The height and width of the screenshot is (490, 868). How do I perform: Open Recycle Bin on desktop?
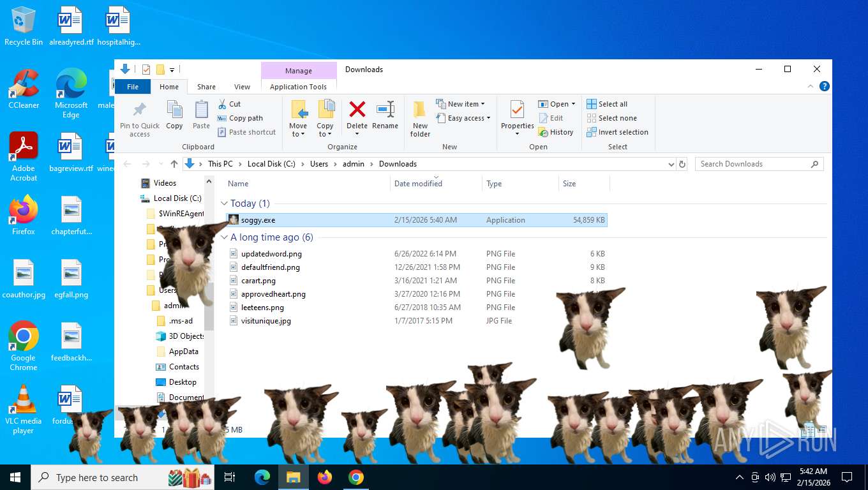pyautogui.click(x=24, y=26)
